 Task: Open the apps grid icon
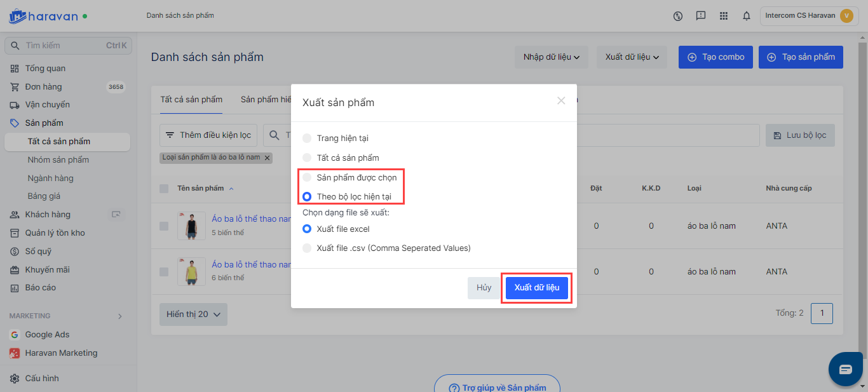724,16
